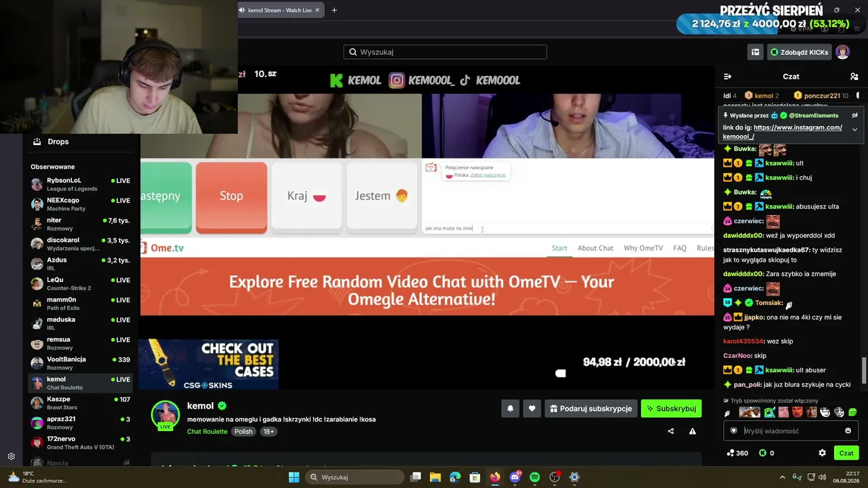Open mamm0n followed channel
This screenshot has height=488, width=868.
click(x=81, y=303)
